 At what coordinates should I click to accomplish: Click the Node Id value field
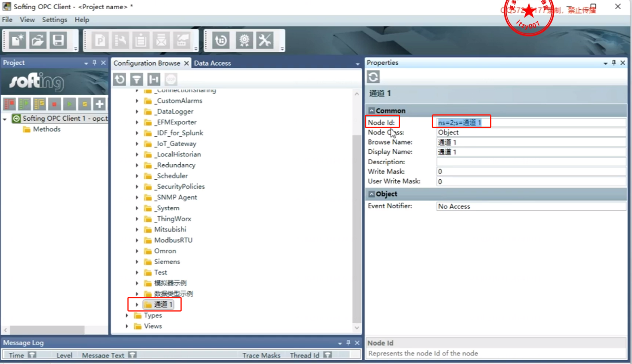531,122
